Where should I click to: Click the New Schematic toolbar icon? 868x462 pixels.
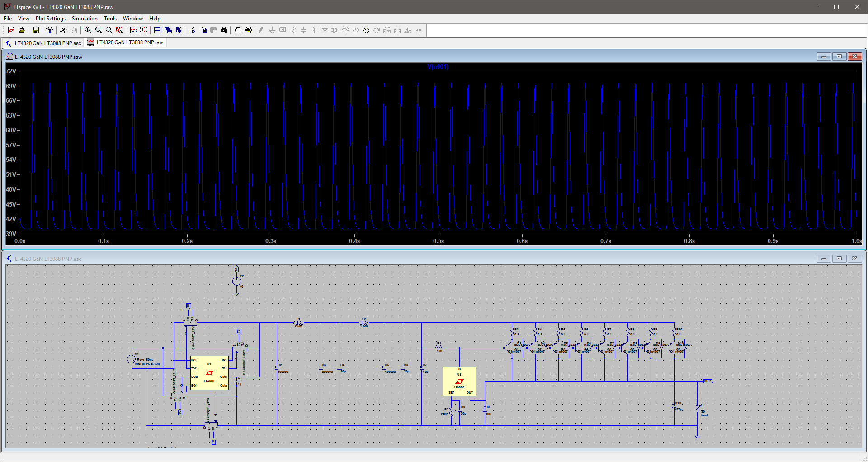(11, 30)
